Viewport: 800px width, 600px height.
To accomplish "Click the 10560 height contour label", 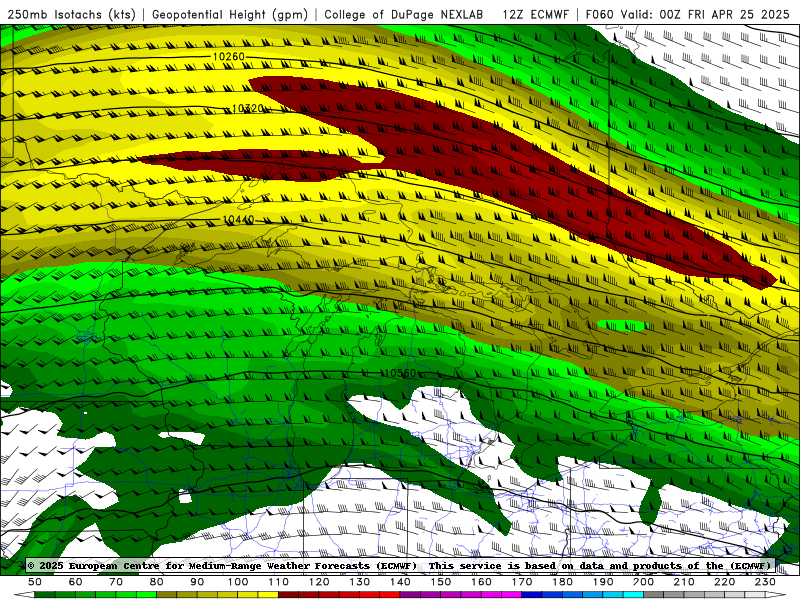I will [399, 373].
